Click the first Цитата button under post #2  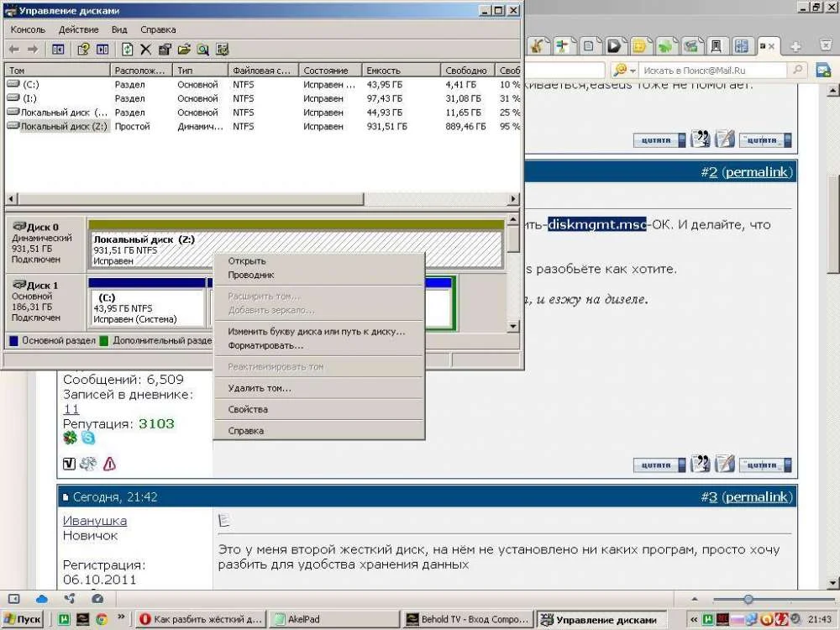click(x=659, y=465)
